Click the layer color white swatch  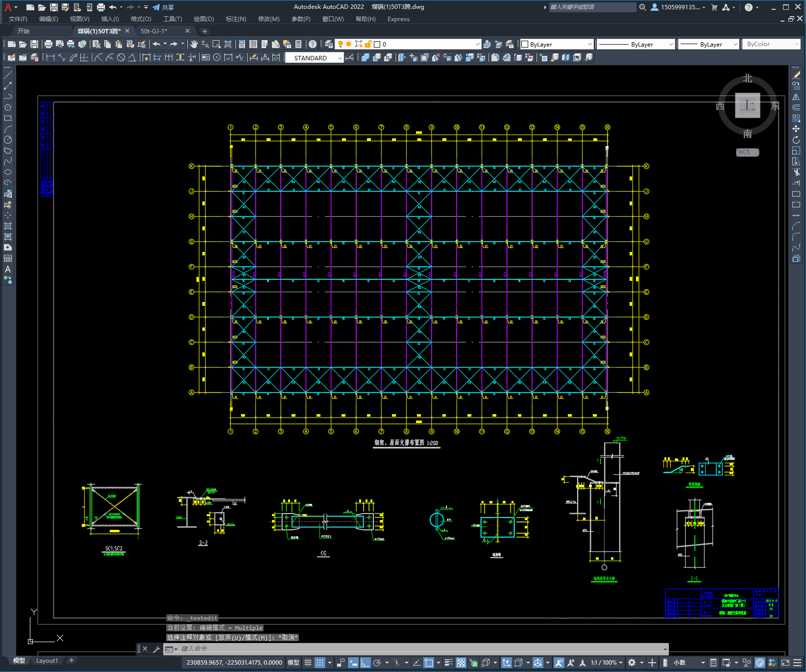377,44
